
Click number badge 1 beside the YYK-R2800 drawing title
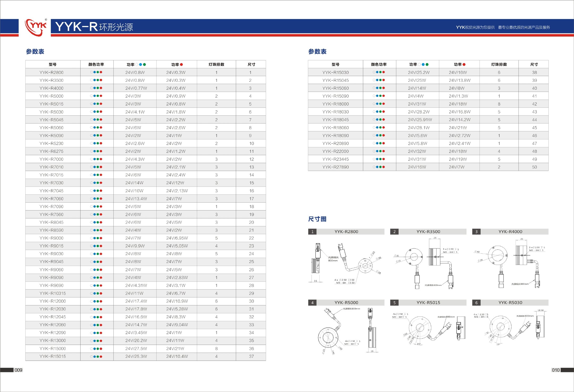(312, 232)
